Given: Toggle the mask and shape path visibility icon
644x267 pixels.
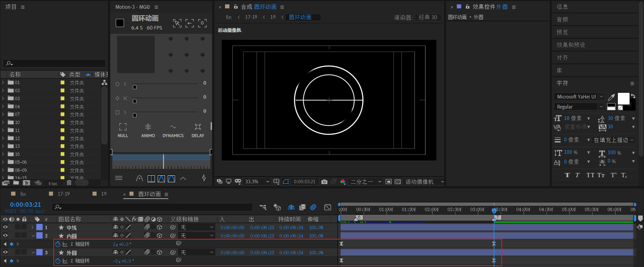Looking at the screenshot, I should click(x=286, y=182).
